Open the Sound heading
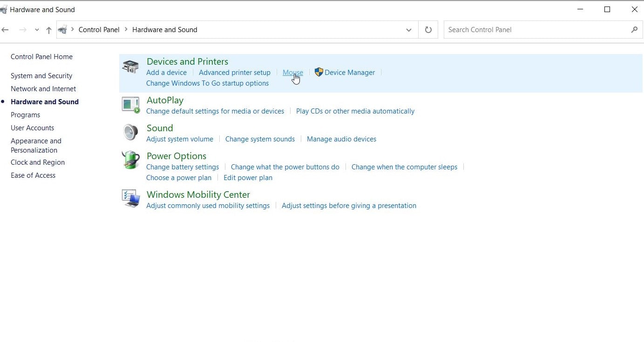This screenshot has width=644, height=342. pos(160,128)
